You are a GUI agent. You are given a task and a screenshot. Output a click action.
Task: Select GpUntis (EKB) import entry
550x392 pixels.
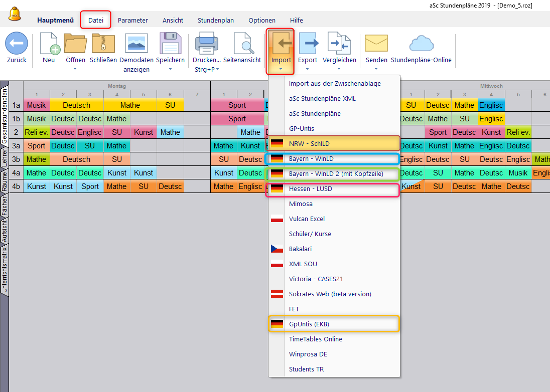(334, 324)
